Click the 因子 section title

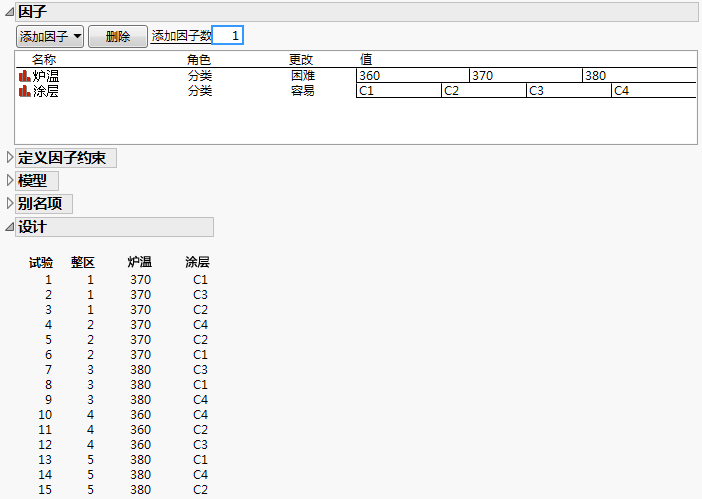coord(32,12)
